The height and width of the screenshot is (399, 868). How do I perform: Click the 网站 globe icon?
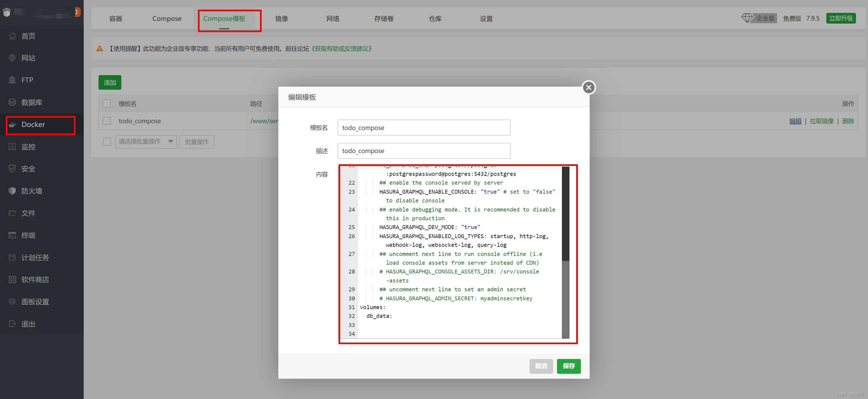point(12,58)
